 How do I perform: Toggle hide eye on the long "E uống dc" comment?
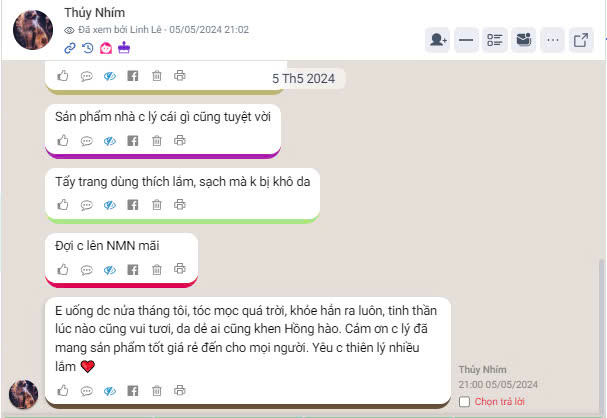[x=110, y=391]
